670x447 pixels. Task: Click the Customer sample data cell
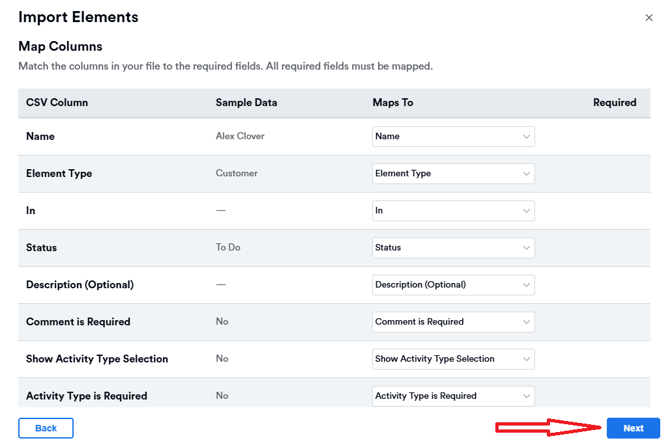[x=237, y=174]
